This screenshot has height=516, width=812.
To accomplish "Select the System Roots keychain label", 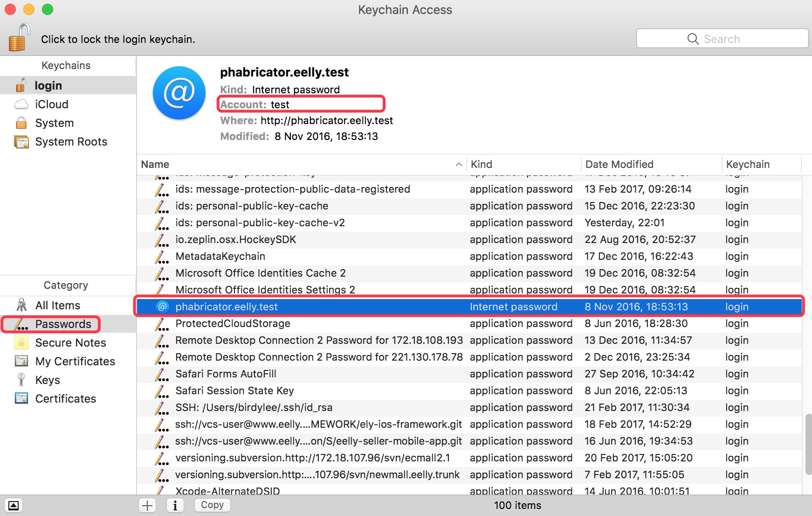I will (x=71, y=141).
